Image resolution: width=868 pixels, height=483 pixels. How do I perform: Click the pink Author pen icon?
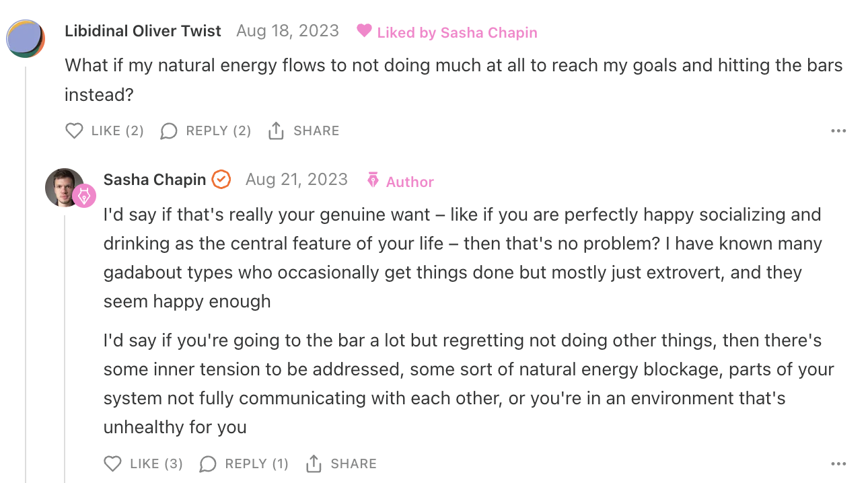373,180
